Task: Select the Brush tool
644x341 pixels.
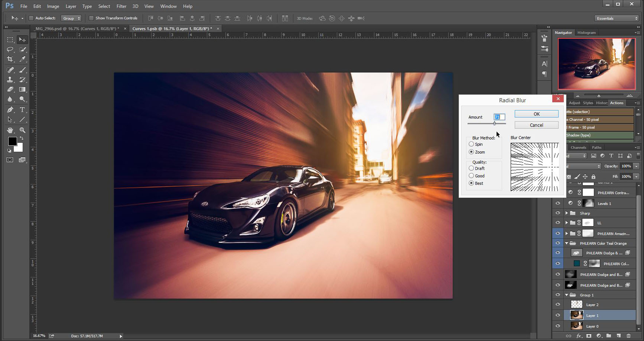Action: 22,70
